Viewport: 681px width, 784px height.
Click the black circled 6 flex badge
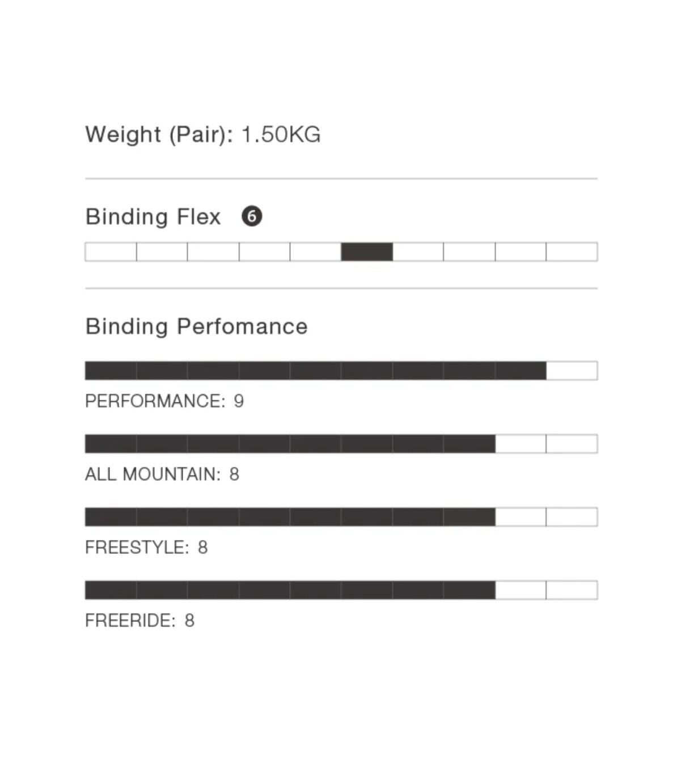click(252, 216)
